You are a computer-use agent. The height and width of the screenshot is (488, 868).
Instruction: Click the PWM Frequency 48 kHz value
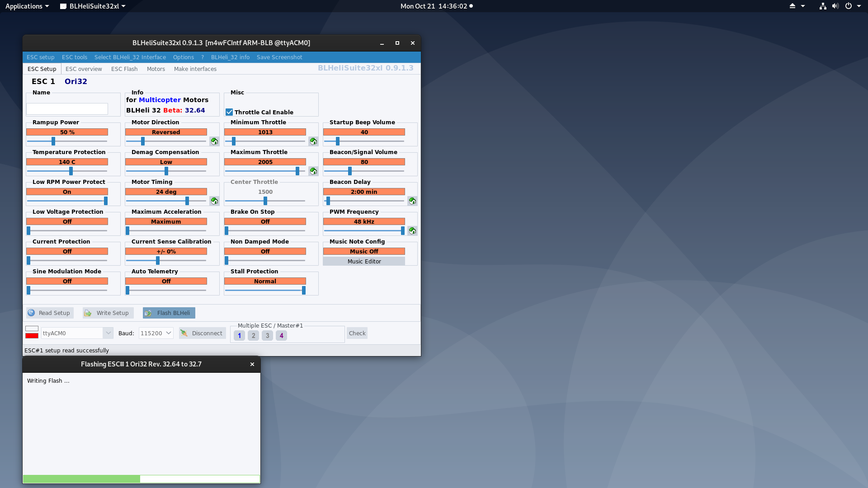pos(364,222)
